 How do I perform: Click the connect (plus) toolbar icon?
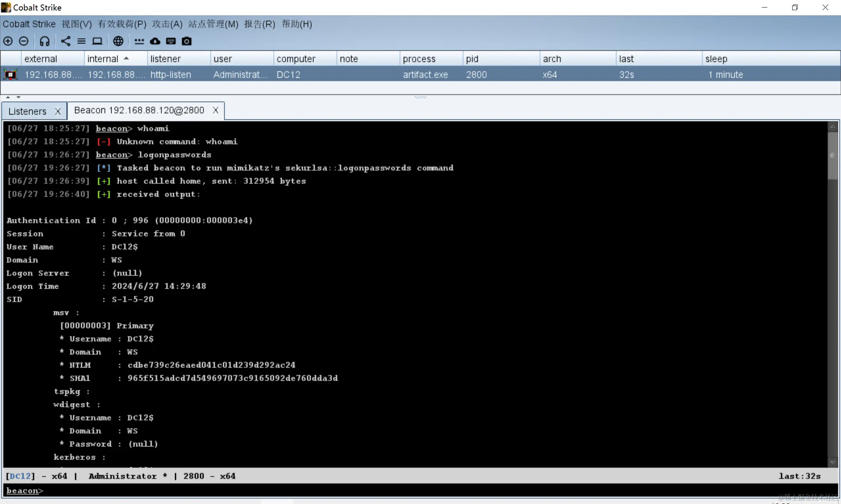tap(8, 41)
